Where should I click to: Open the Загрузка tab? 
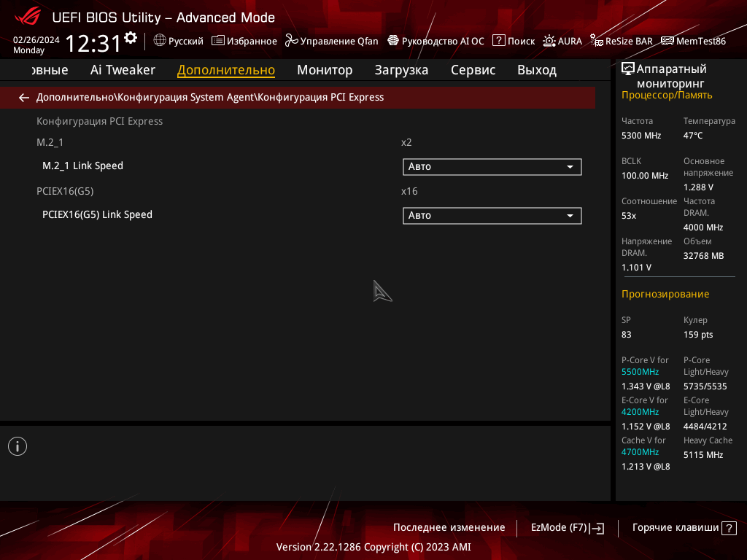pos(402,70)
